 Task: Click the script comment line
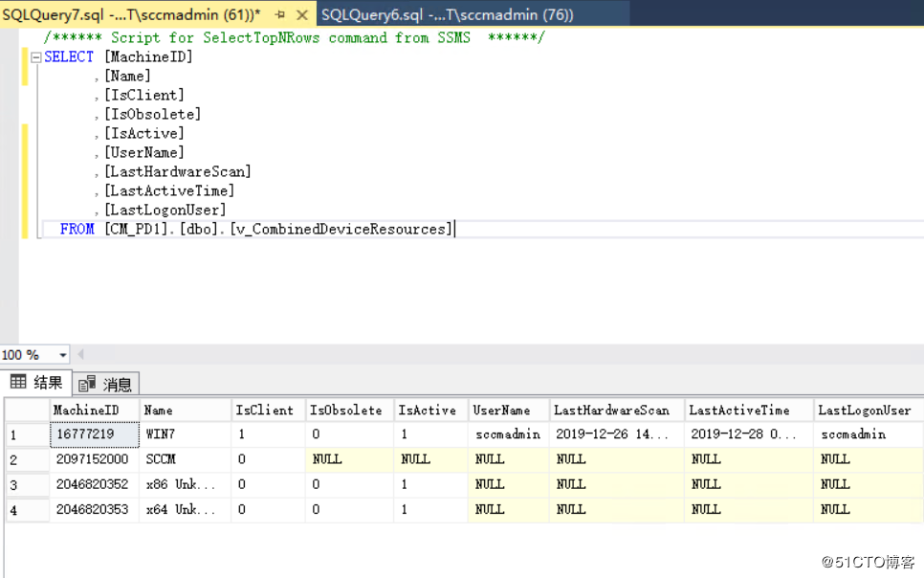[x=294, y=37]
